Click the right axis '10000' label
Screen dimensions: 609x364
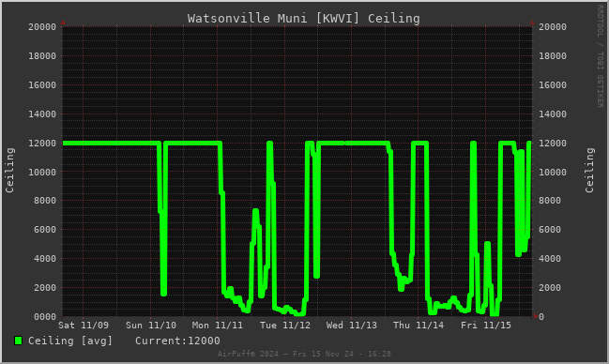[x=553, y=172]
